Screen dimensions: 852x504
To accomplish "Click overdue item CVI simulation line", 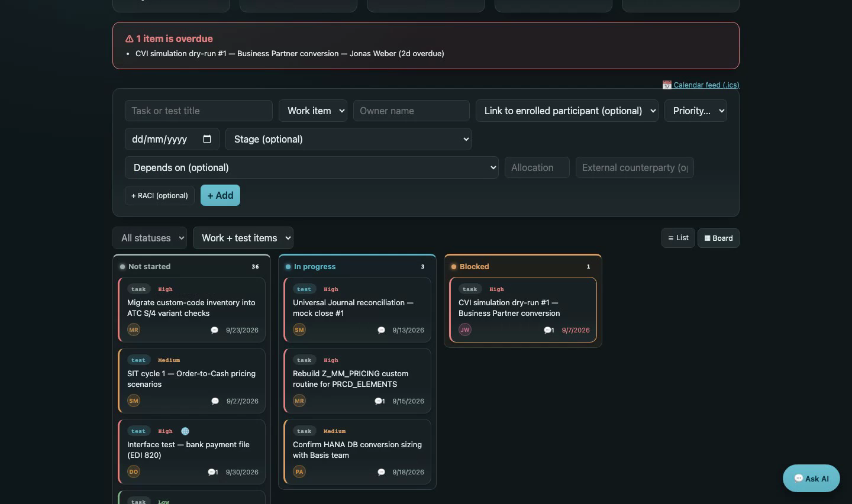I will pos(290,53).
